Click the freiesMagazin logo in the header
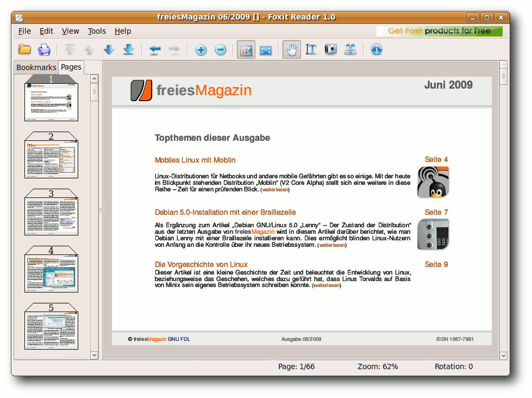 click(x=191, y=90)
